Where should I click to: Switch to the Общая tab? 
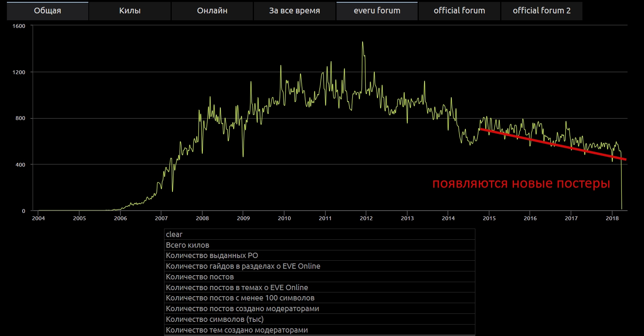click(47, 11)
